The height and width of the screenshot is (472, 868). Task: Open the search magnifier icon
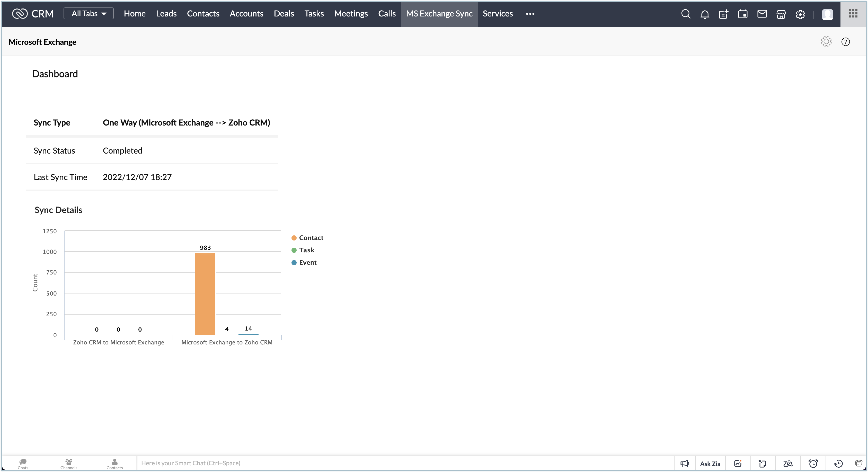(x=686, y=14)
